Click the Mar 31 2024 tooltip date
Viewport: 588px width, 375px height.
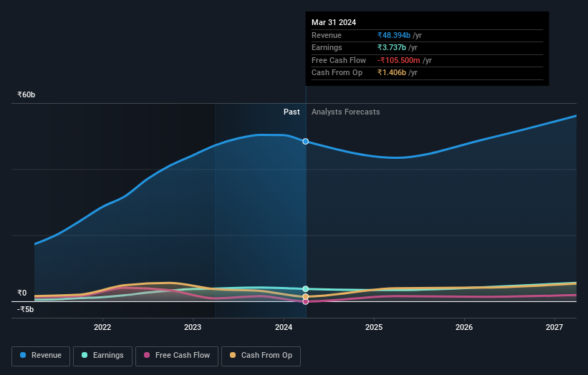(334, 22)
